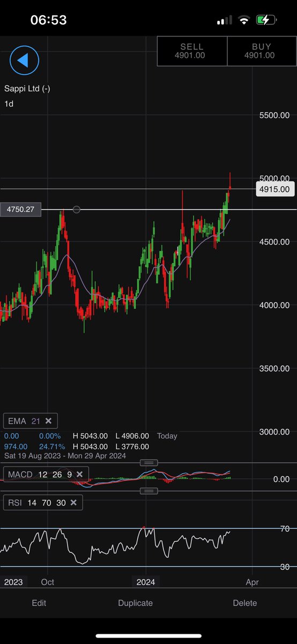The width and height of the screenshot is (297, 644).
Task: Remove the RSI 14 70 30 indicator
Action: pos(73,503)
